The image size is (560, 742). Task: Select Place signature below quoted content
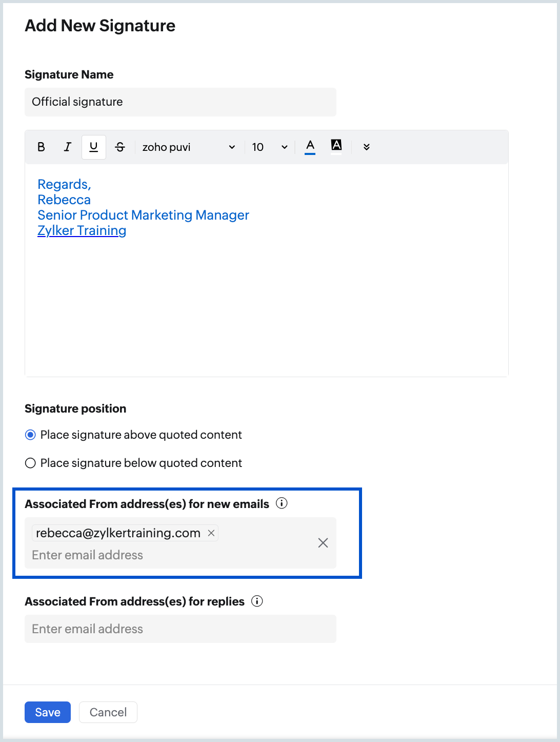point(31,463)
